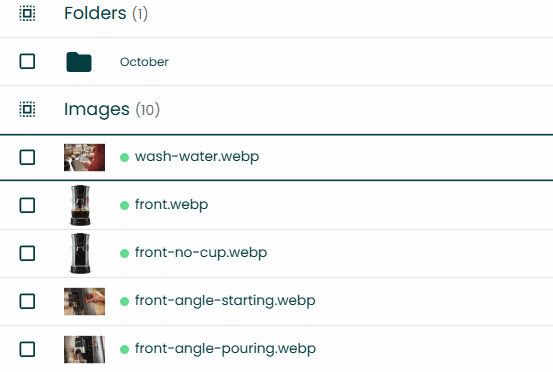Enable the checkbox for front-no-cup.webp

tap(27, 253)
